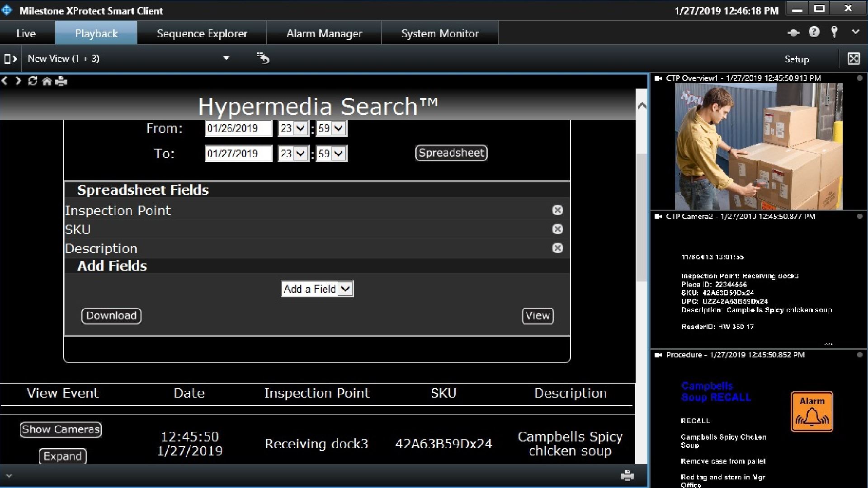The height and width of the screenshot is (488, 868).
Task: Remove the Inspection Point field
Action: pos(557,210)
